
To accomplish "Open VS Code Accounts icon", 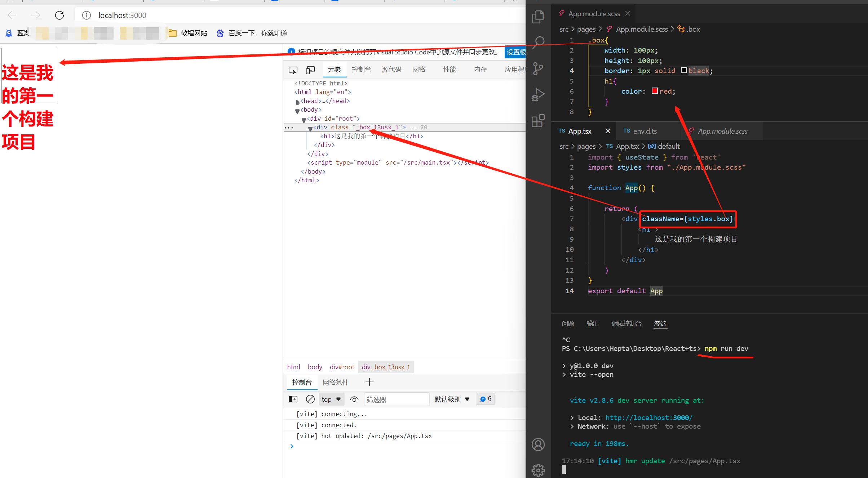I will (x=538, y=445).
